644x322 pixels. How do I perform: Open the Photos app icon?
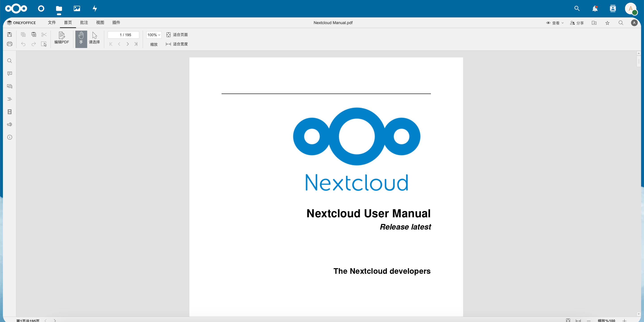(x=77, y=8)
